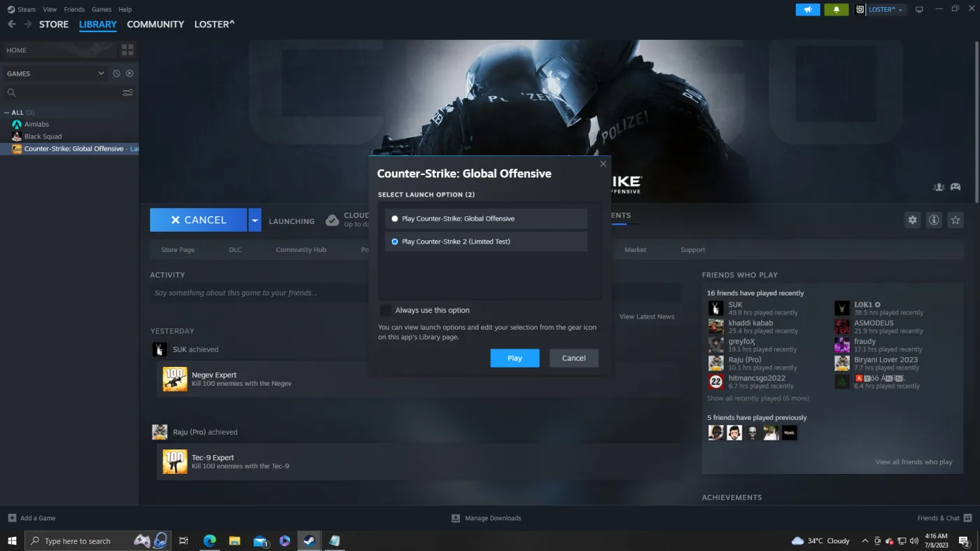980x551 pixels.
Task: Open dropdown arrow next to CANCEL button
Action: pyautogui.click(x=255, y=220)
